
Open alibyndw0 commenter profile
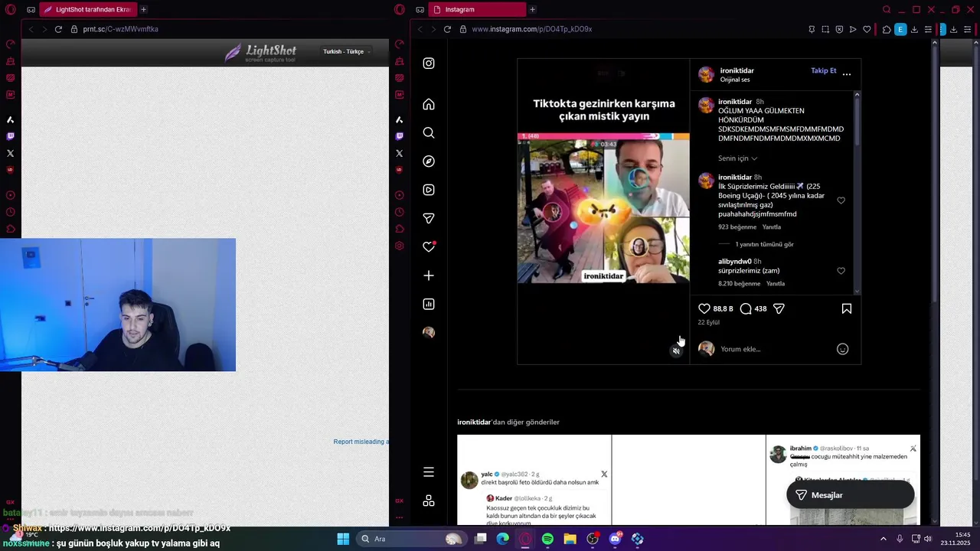[x=735, y=262]
